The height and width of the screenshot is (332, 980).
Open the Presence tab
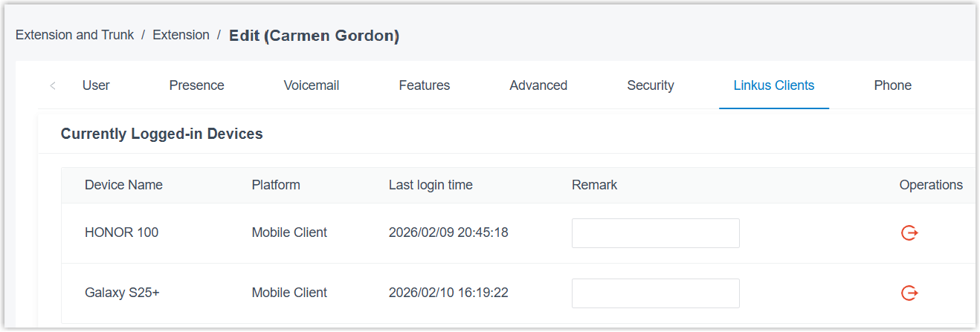(196, 85)
